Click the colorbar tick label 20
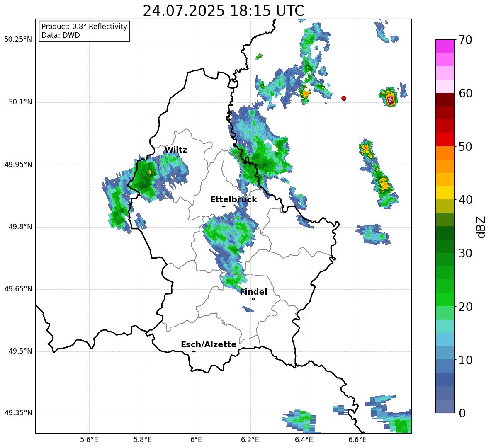The image size is (491, 448). (x=465, y=307)
